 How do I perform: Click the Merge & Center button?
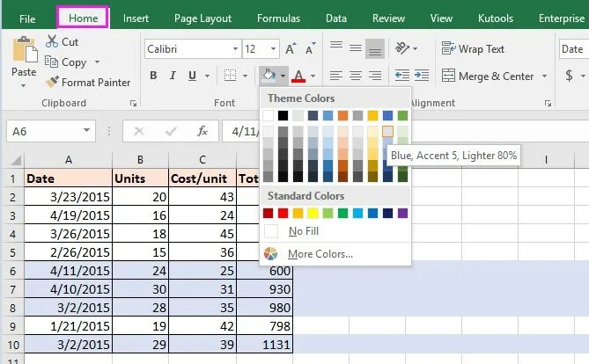click(x=487, y=76)
